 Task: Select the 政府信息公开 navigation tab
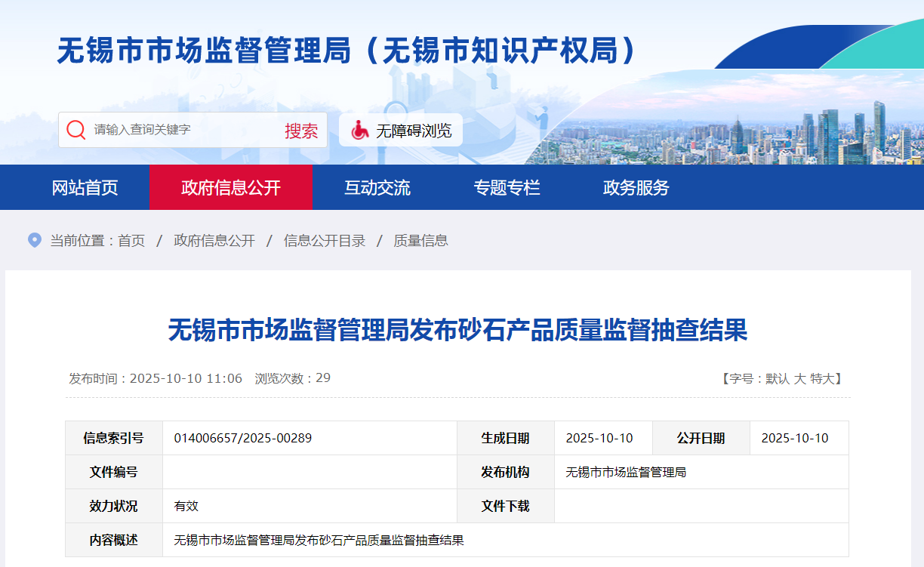coord(230,187)
